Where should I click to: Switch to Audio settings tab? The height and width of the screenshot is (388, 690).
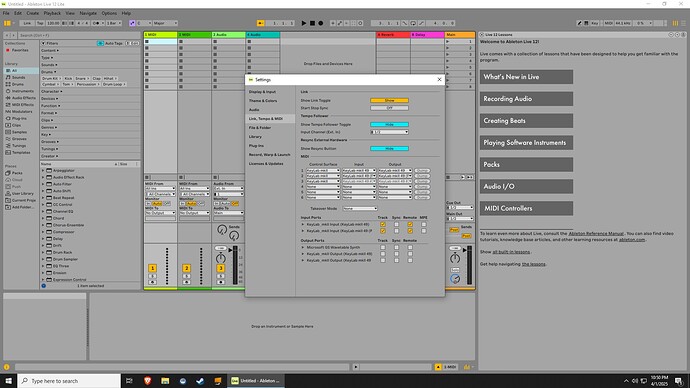270,110
